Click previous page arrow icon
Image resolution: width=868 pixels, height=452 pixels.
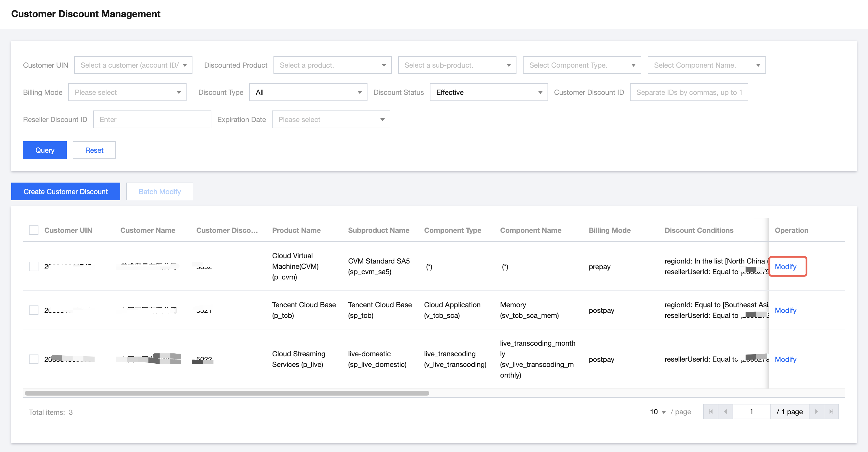pyautogui.click(x=725, y=412)
